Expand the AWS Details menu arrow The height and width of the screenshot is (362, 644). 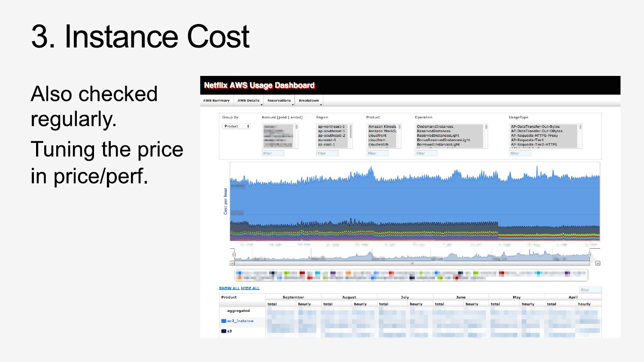pos(261,104)
